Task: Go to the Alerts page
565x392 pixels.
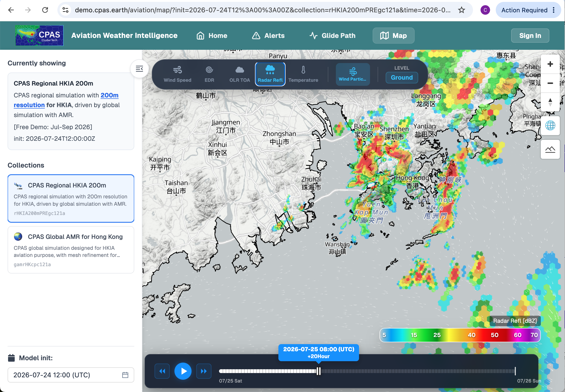Action: point(268,36)
